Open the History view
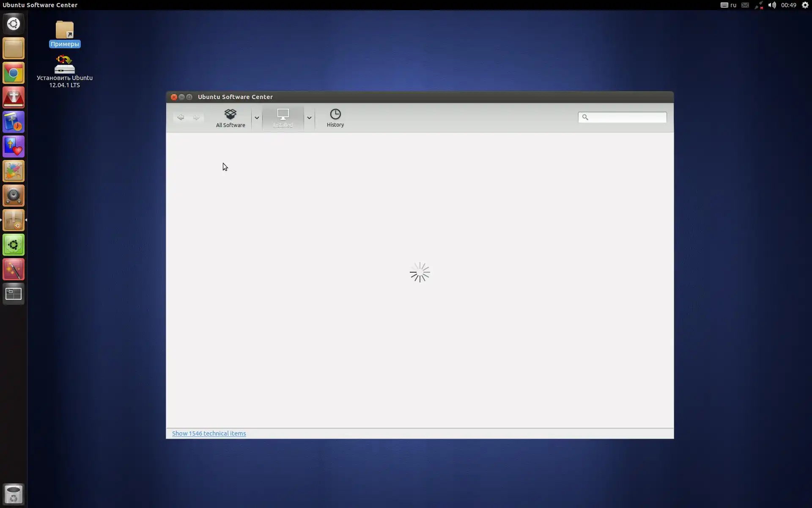 click(x=335, y=118)
